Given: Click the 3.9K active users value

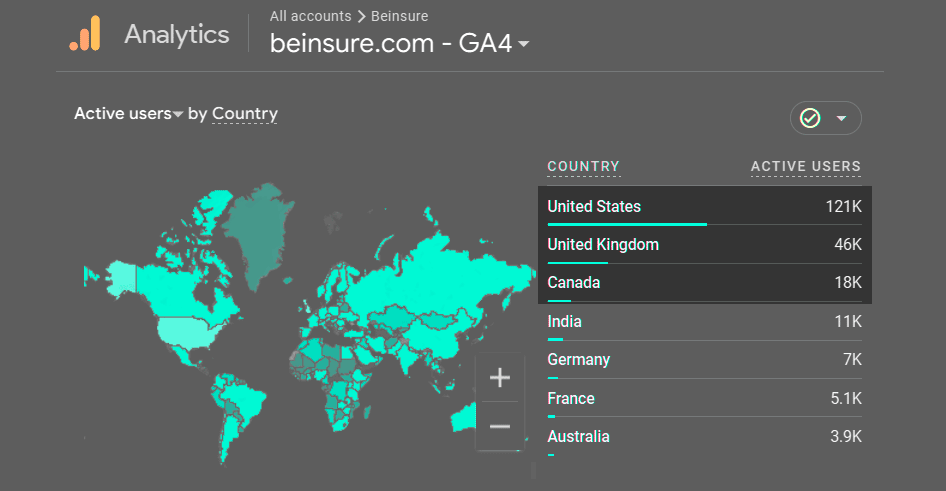Looking at the screenshot, I should point(846,436).
